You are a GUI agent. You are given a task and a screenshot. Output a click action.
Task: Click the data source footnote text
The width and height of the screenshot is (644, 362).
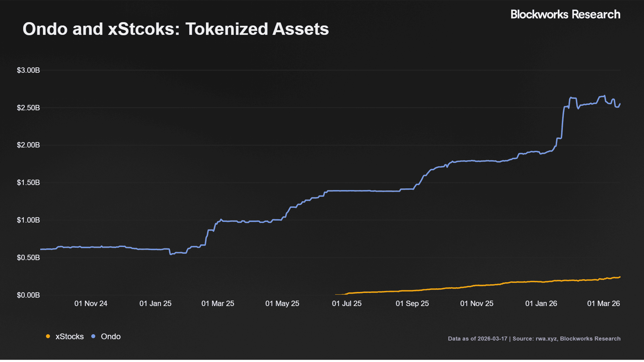pos(534,339)
